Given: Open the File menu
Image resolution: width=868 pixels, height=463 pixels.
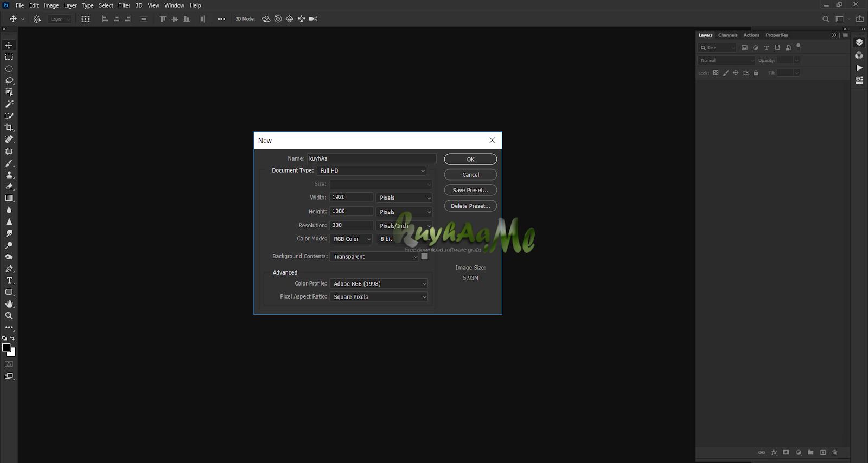Looking at the screenshot, I should 20,5.
